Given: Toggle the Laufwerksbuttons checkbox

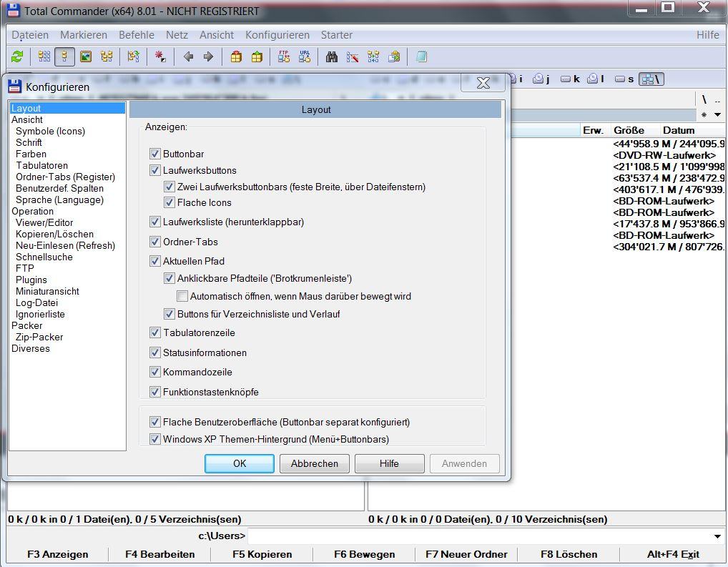Looking at the screenshot, I should click(155, 170).
